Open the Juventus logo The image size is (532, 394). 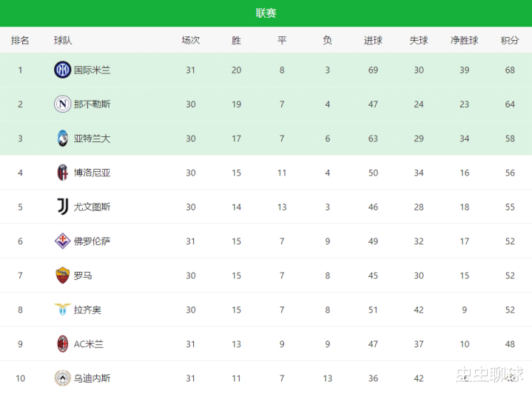[x=63, y=207]
